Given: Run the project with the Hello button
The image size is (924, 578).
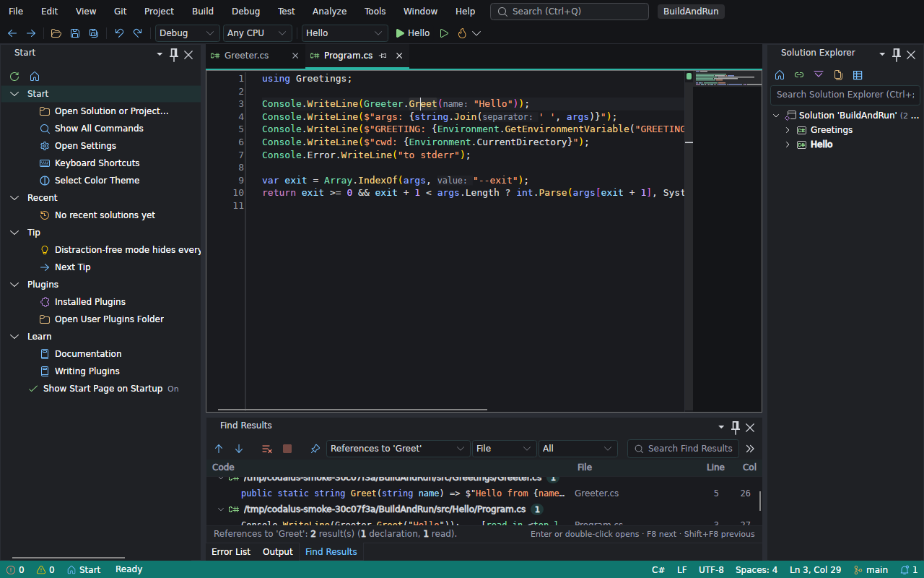Looking at the screenshot, I should click(412, 33).
